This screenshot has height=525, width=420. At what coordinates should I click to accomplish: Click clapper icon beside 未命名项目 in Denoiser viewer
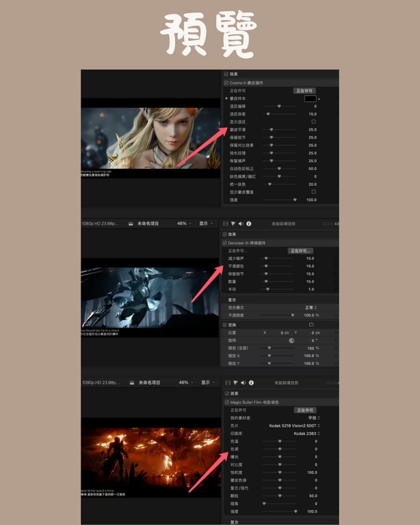coord(131,224)
